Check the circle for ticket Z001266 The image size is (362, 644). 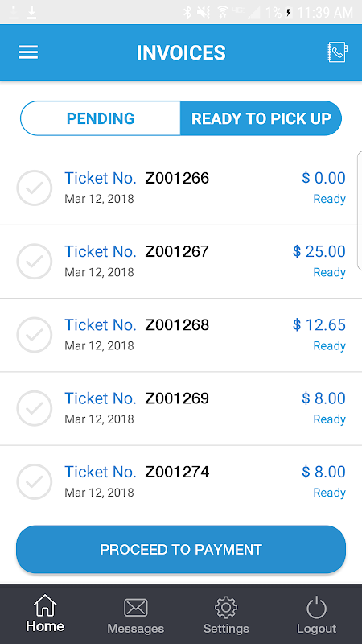click(35, 188)
